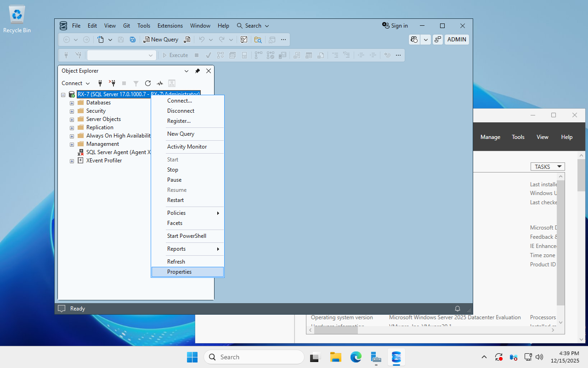Open Microsoft Edge from the taskbar
Screen dimensions: 588x368
[x=356, y=357]
